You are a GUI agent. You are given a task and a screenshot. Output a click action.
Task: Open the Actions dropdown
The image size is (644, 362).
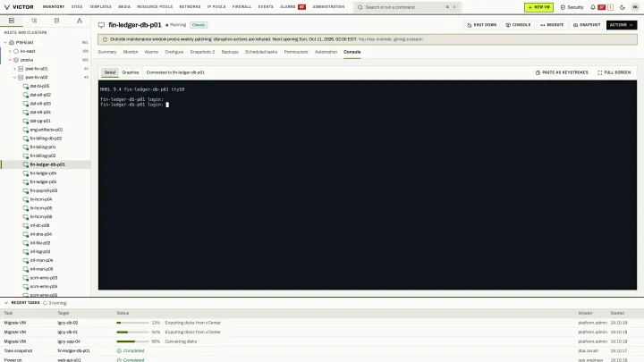pyautogui.click(x=622, y=25)
